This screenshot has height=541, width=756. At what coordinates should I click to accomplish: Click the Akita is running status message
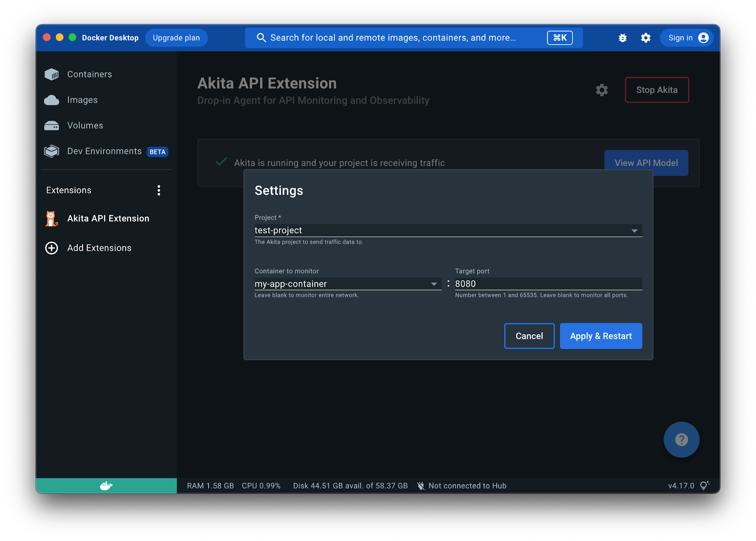pyautogui.click(x=339, y=163)
